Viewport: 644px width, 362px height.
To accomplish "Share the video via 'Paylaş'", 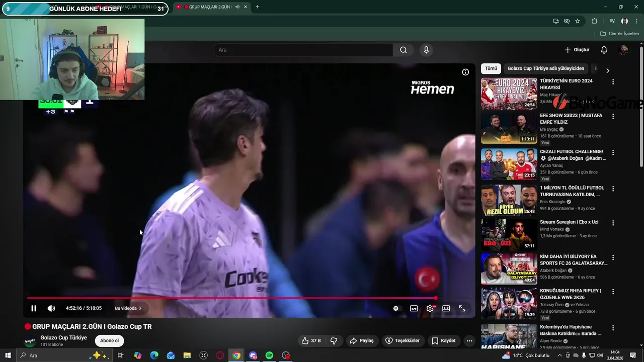I will pyautogui.click(x=361, y=340).
